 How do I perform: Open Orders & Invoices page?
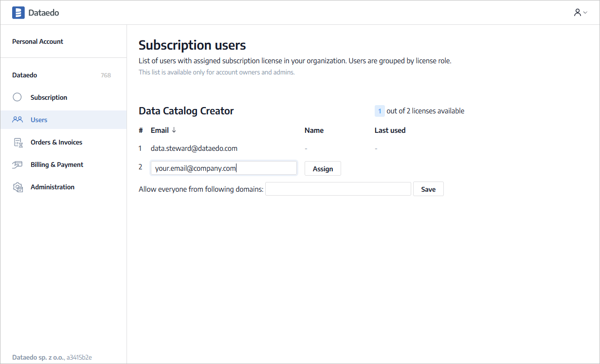[x=56, y=142]
